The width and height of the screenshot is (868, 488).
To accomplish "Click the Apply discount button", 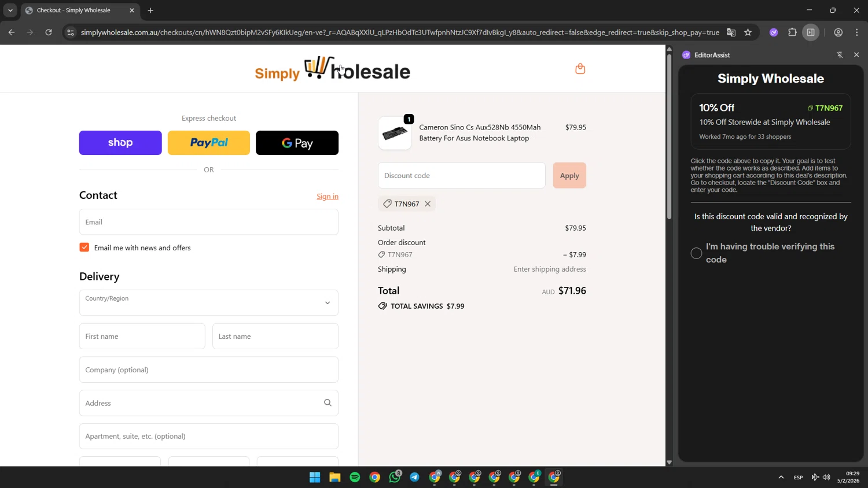I will coord(569,175).
